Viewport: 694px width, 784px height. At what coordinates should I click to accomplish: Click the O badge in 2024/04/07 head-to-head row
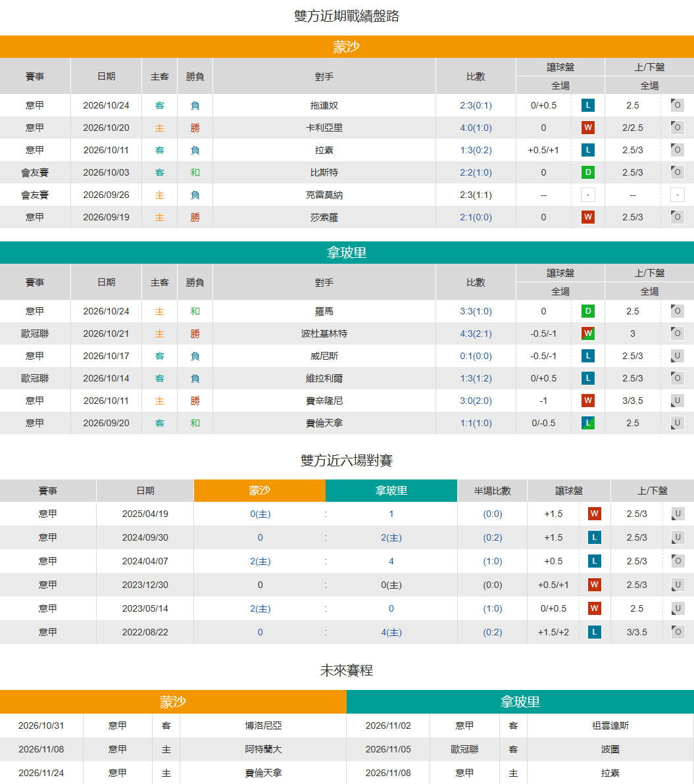point(678,561)
